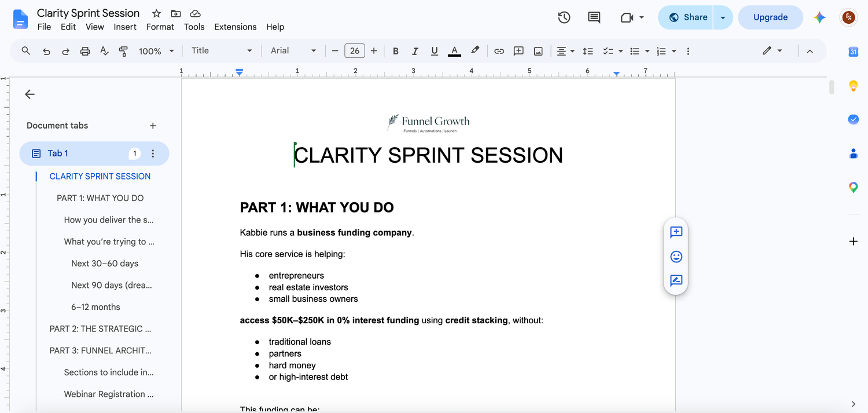Image resolution: width=868 pixels, height=413 pixels.
Task: Add a new document tab
Action: (x=153, y=126)
